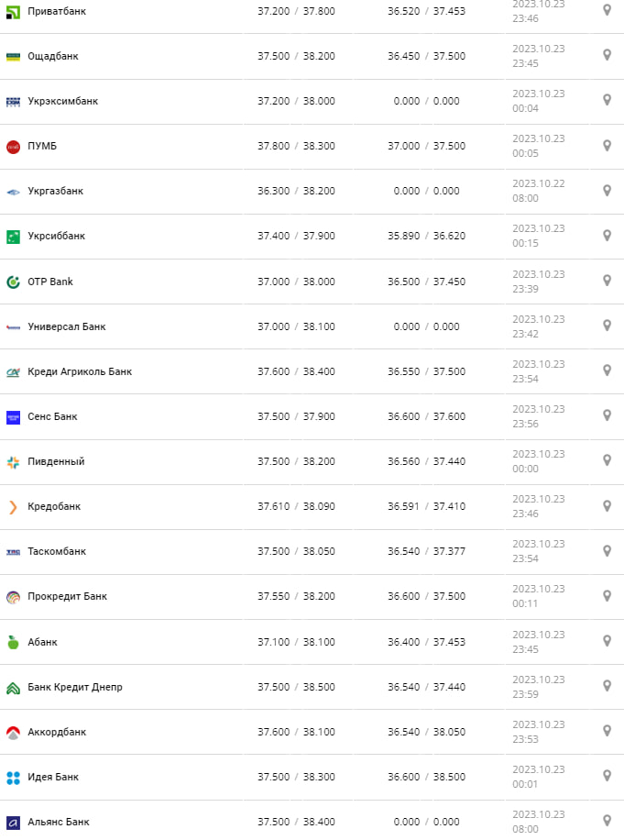Select the Универсал Банк name
This screenshot has height=840, width=624.
[x=66, y=326]
